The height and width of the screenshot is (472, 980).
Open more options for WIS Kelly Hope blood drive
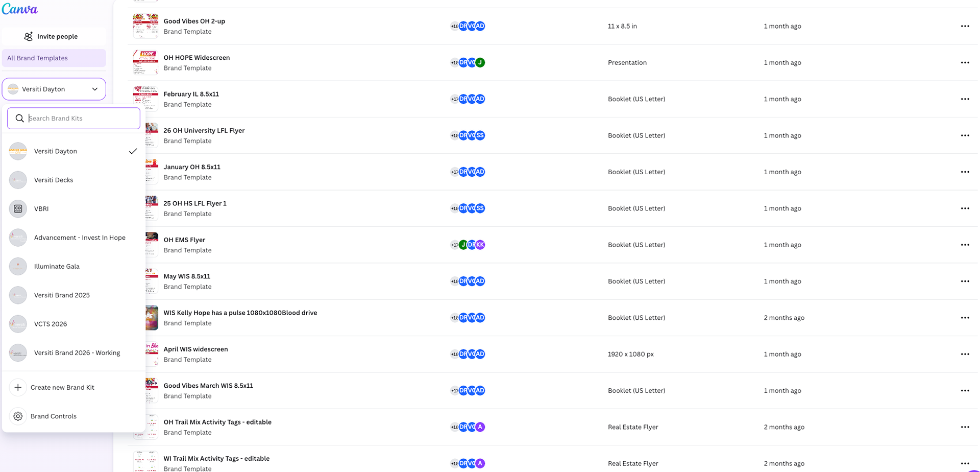tap(965, 318)
